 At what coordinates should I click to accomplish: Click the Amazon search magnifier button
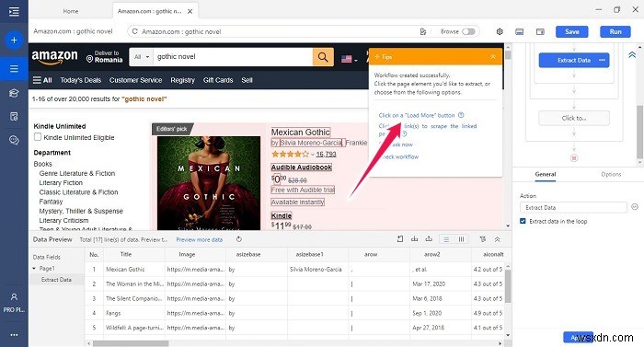coord(323,57)
